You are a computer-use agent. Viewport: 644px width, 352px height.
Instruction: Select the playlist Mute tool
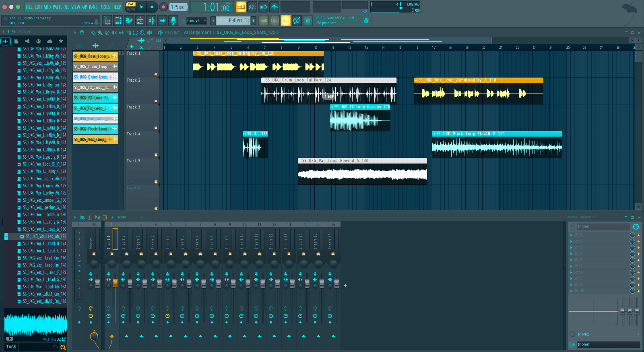point(114,33)
